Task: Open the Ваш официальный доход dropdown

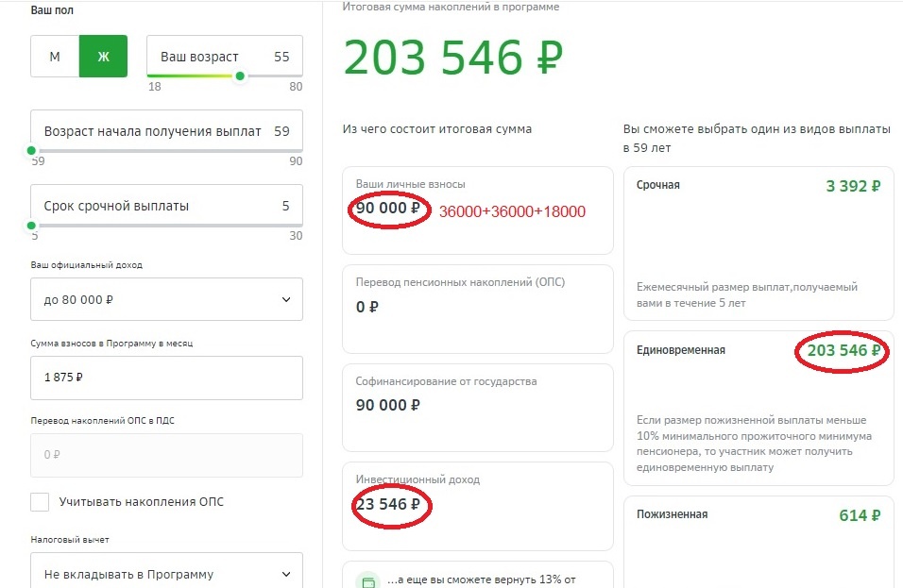Action: (x=166, y=299)
